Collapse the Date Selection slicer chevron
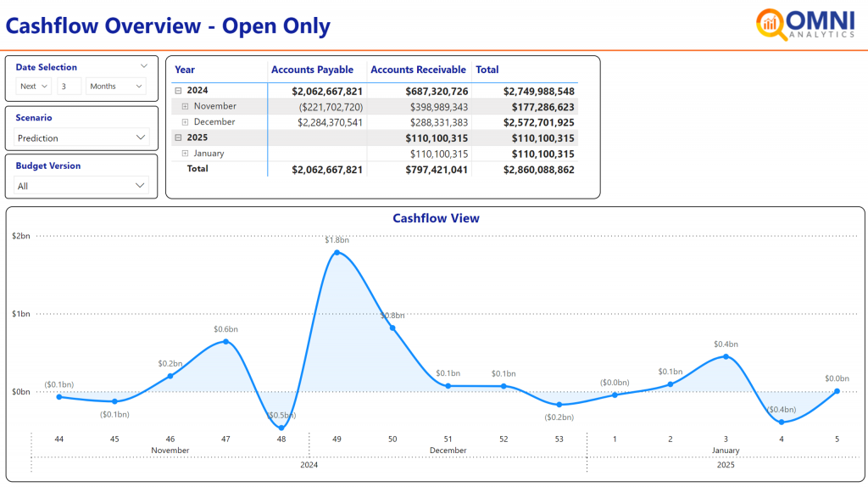Viewport: 868px width, 487px height. (x=144, y=66)
